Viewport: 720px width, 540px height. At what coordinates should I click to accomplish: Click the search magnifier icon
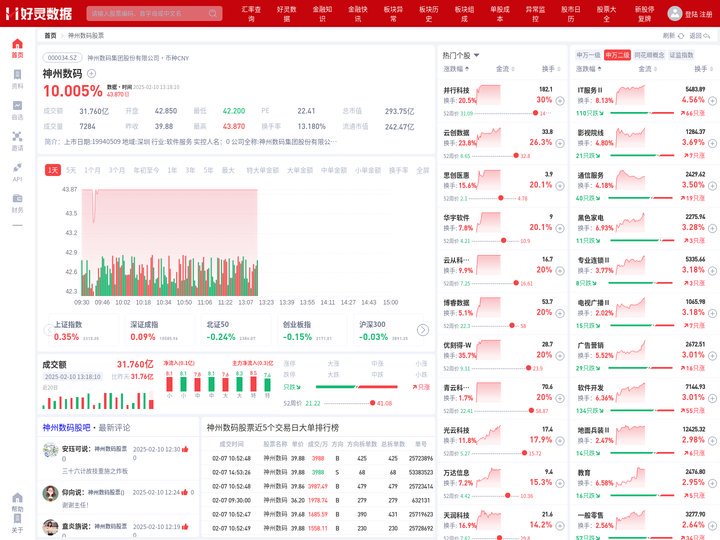pyautogui.click(x=213, y=13)
